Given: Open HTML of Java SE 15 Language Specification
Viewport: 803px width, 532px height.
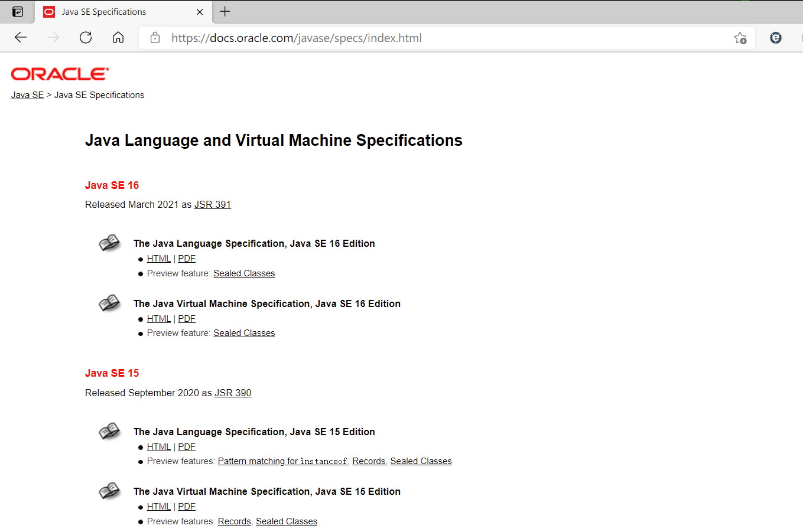Looking at the screenshot, I should 159,447.
